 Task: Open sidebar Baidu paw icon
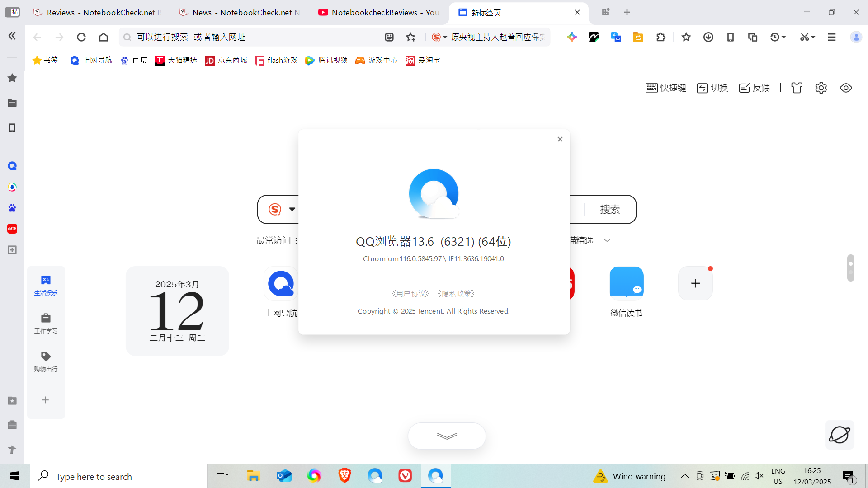coord(12,208)
